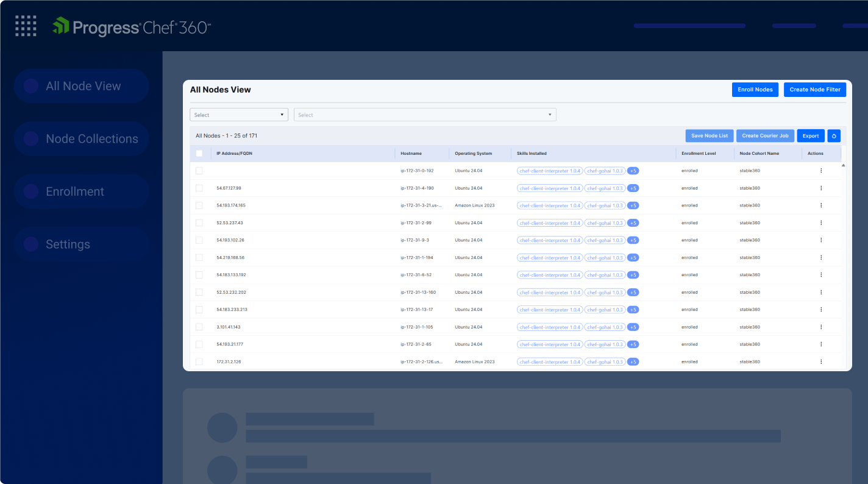
Task: Open actions kebab menu for node 54.67.127.99
Action: coord(821,188)
